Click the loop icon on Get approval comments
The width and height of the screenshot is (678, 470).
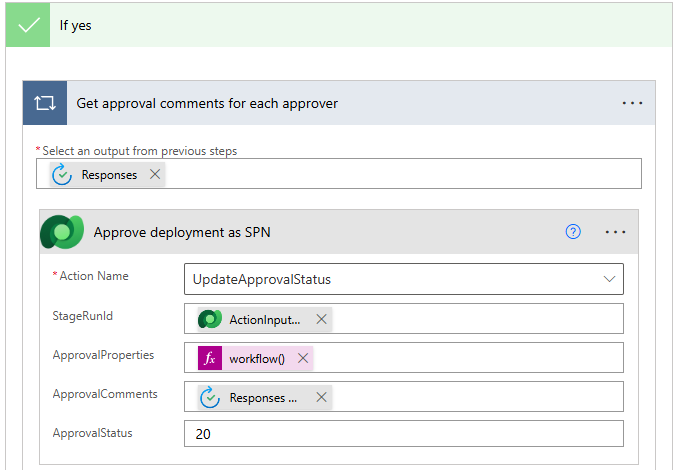coord(45,103)
